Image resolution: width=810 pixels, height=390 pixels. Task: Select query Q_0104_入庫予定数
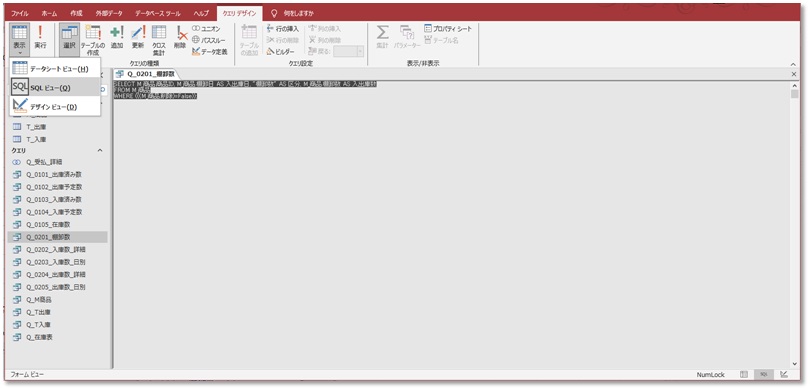click(x=58, y=212)
